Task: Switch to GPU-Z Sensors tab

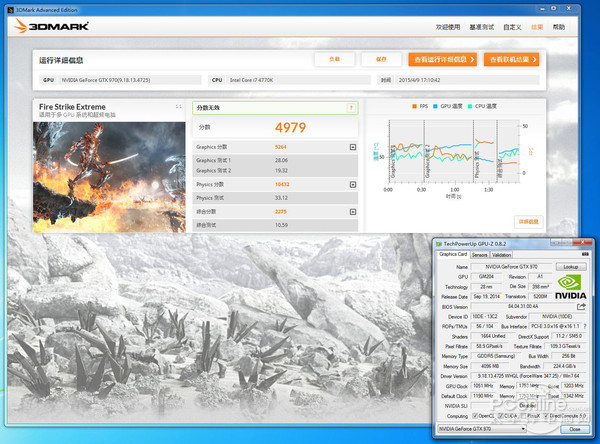Action: [x=479, y=255]
